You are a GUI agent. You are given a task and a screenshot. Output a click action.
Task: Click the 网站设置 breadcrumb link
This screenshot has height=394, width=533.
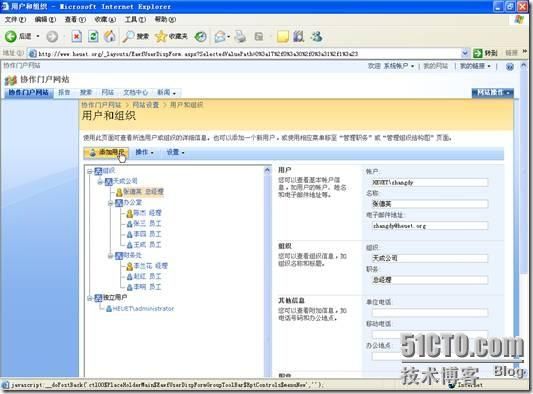click(x=145, y=105)
